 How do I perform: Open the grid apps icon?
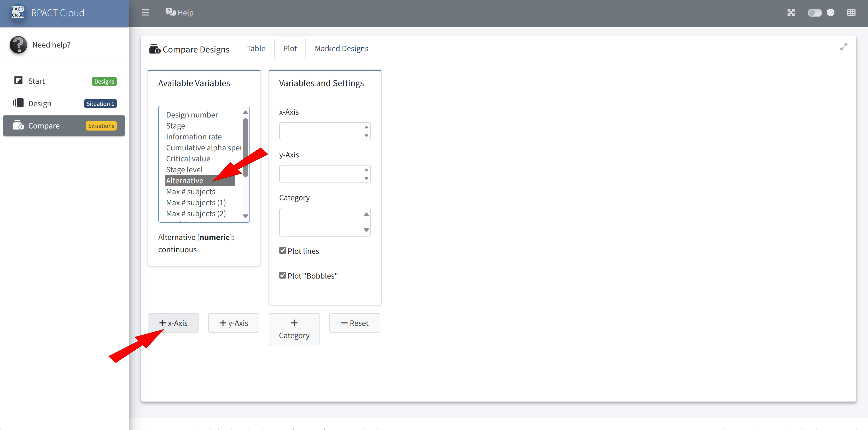coord(851,13)
